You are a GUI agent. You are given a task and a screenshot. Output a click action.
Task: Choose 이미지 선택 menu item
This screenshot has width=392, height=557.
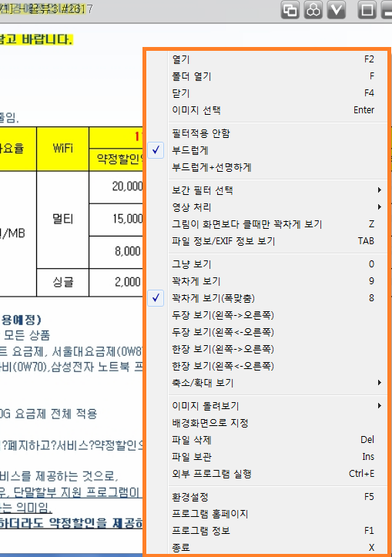point(278,110)
